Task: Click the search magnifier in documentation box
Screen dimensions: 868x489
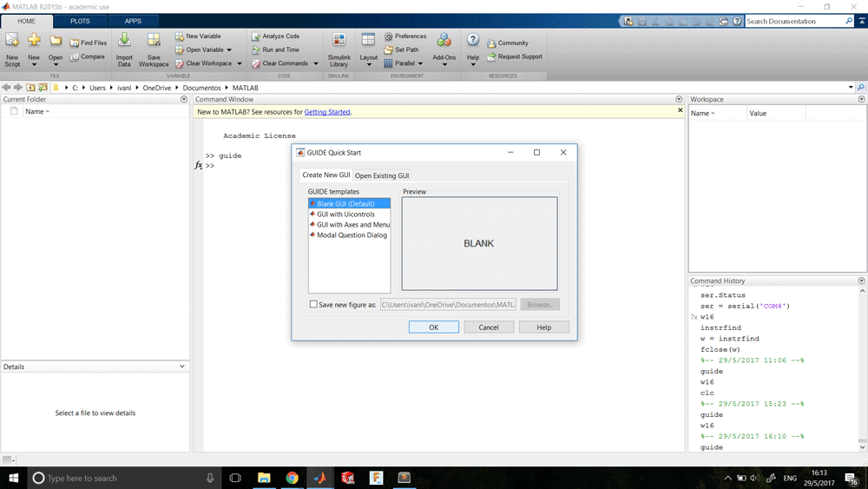Action: click(849, 21)
